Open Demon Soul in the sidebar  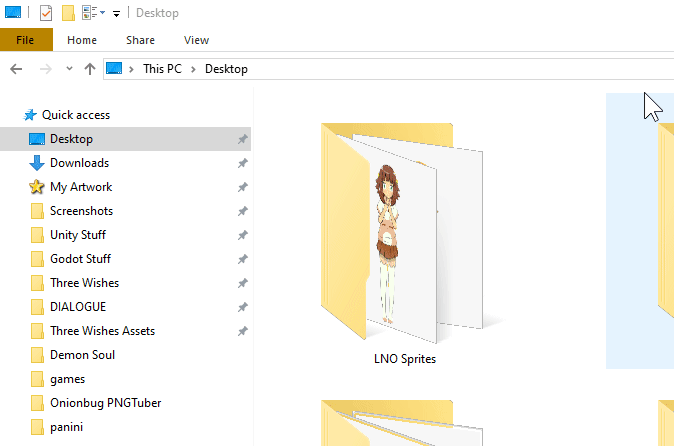(82, 355)
